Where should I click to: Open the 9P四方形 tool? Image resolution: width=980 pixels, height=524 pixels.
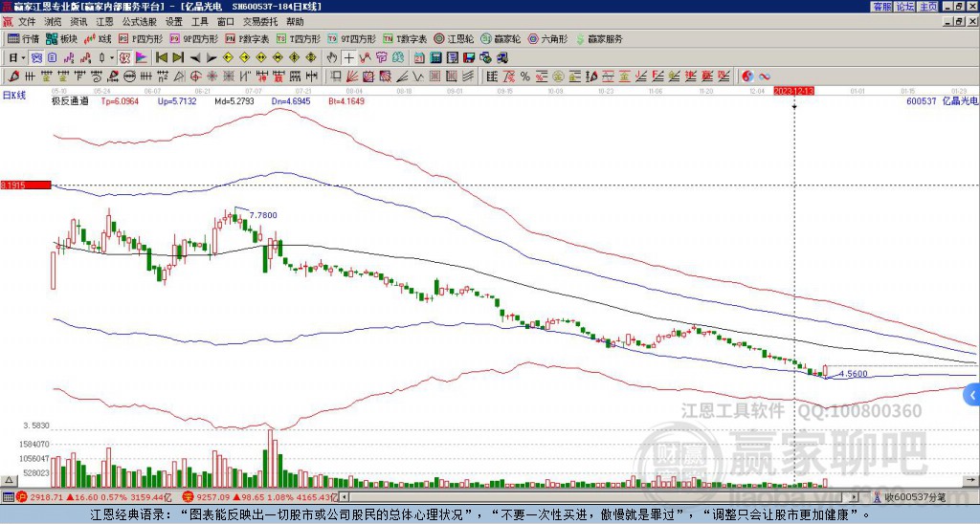[x=193, y=38]
